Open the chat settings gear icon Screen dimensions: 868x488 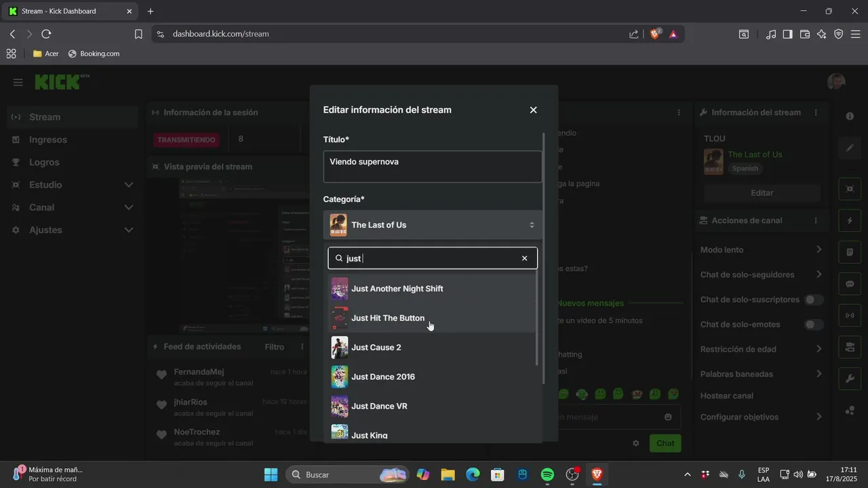click(636, 443)
